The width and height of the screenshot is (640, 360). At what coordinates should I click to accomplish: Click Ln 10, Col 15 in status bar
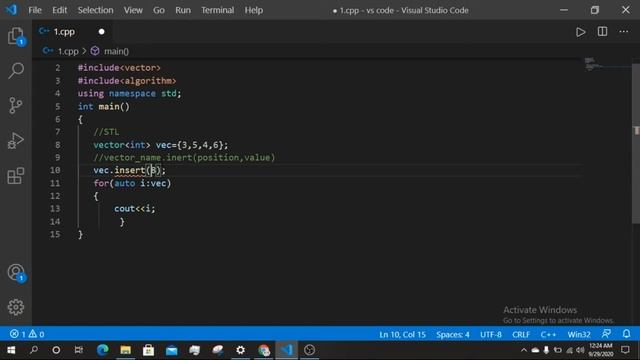[x=402, y=334]
